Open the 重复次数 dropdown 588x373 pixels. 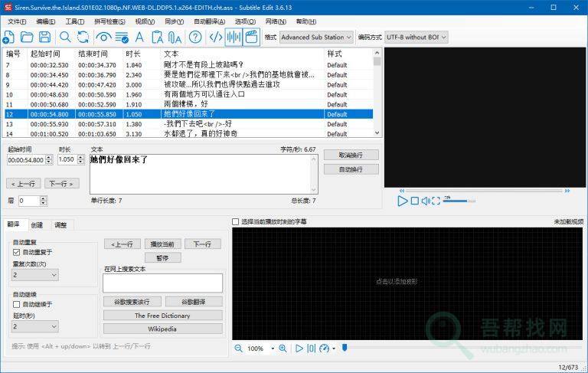click(34, 274)
